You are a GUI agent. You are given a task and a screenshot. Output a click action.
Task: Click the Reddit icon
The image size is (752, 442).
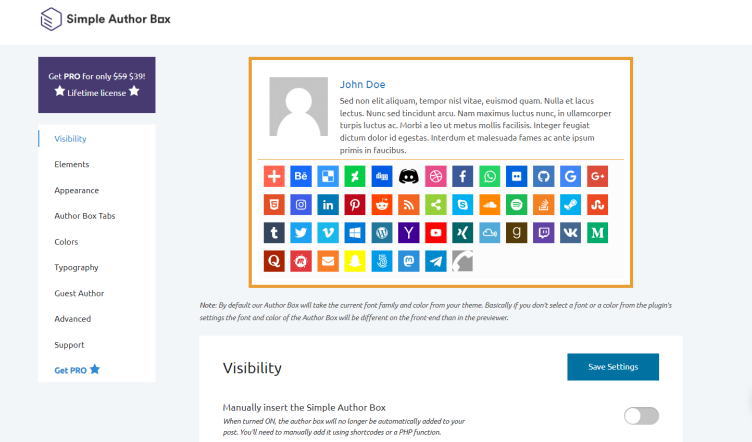(x=381, y=204)
